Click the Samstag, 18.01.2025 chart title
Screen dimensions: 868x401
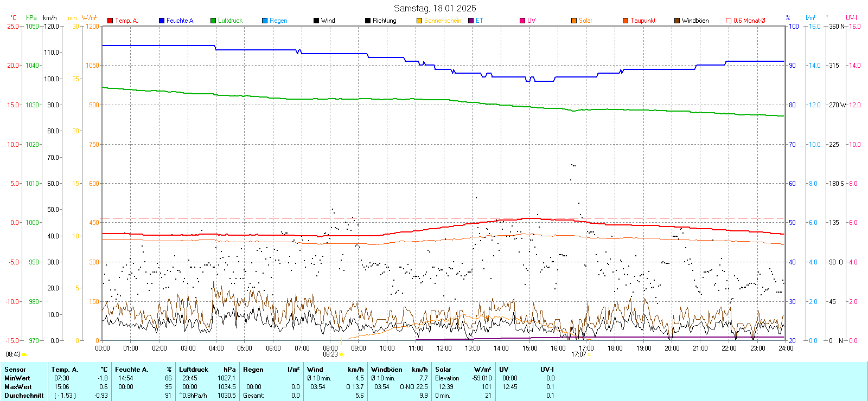tap(435, 8)
